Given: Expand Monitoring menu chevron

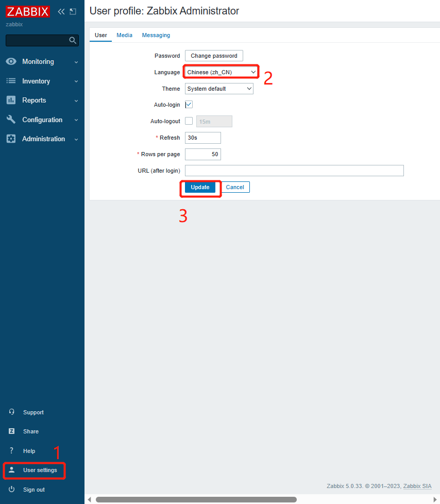Looking at the screenshot, I should point(76,62).
